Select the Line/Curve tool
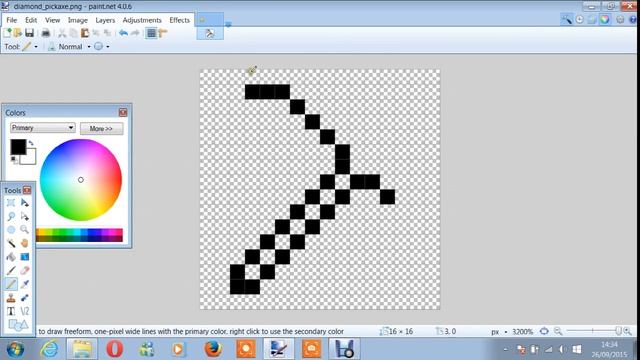 (25, 311)
